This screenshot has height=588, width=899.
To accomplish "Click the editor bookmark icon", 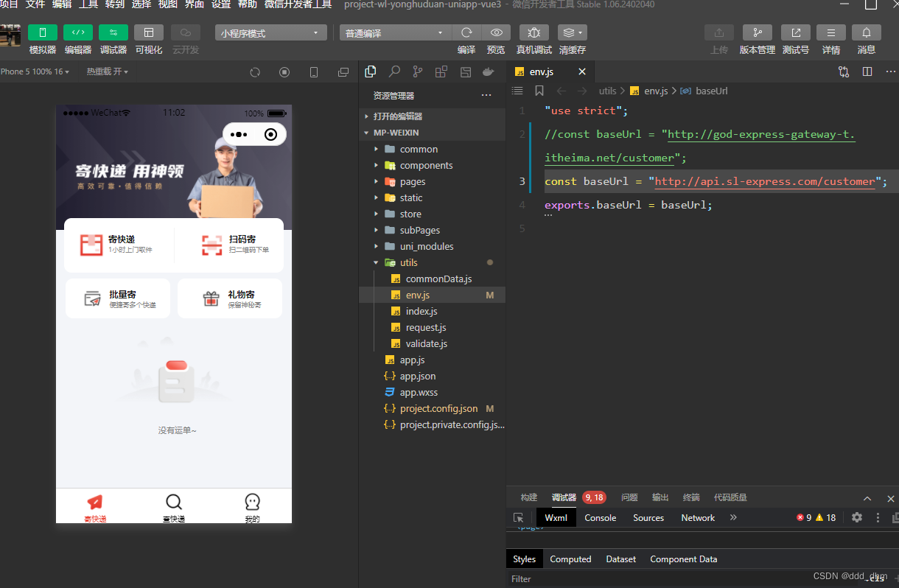I will coord(539,91).
